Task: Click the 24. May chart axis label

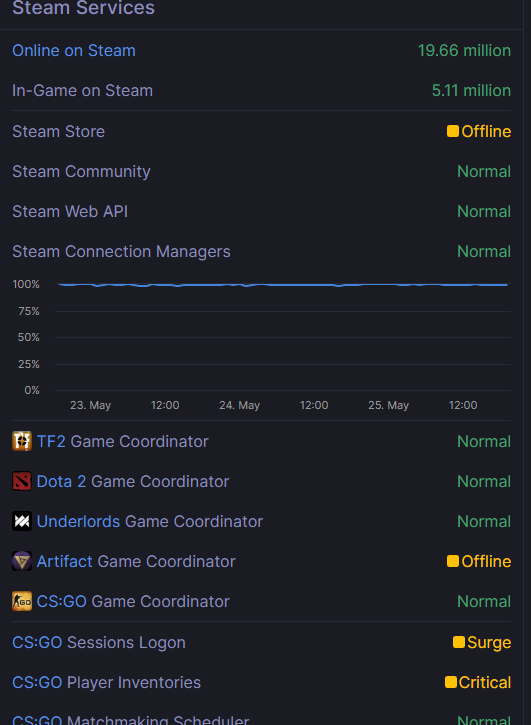Action: coord(240,406)
